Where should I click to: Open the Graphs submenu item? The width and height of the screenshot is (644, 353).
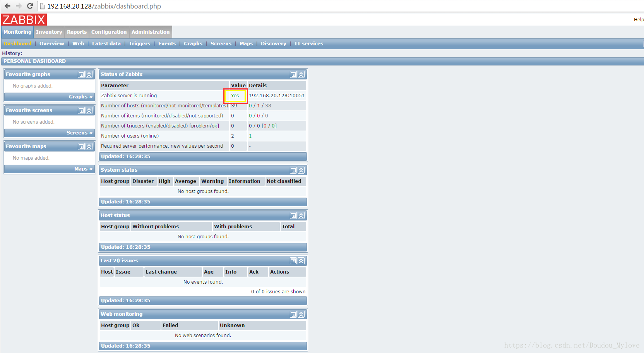pyautogui.click(x=193, y=44)
